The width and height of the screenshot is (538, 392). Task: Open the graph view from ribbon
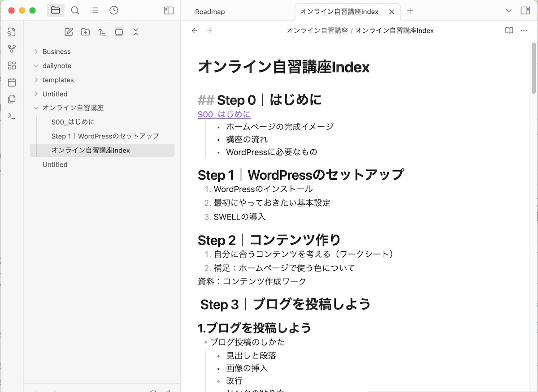pos(12,49)
